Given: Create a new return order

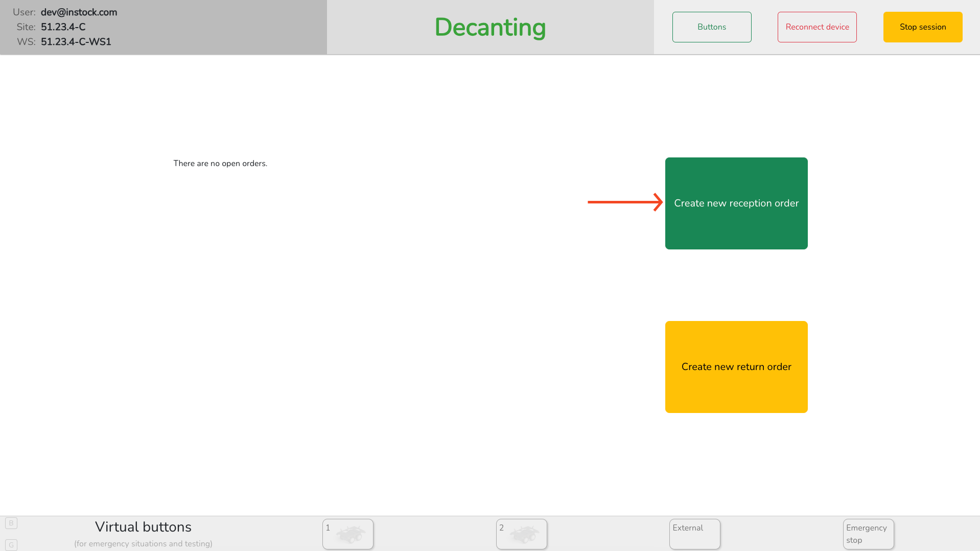Looking at the screenshot, I should coord(736,367).
